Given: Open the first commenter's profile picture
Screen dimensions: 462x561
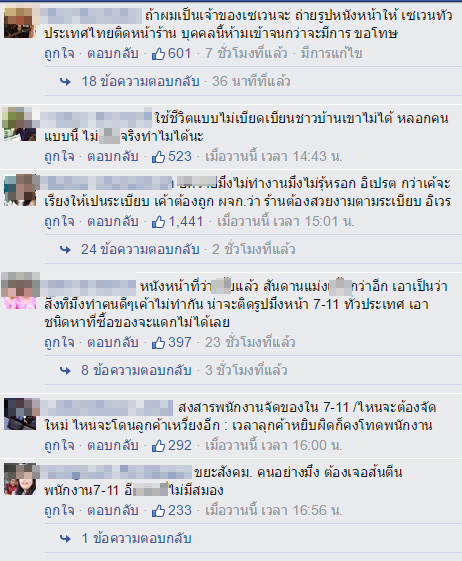Looking at the screenshot, I should tap(20, 22).
